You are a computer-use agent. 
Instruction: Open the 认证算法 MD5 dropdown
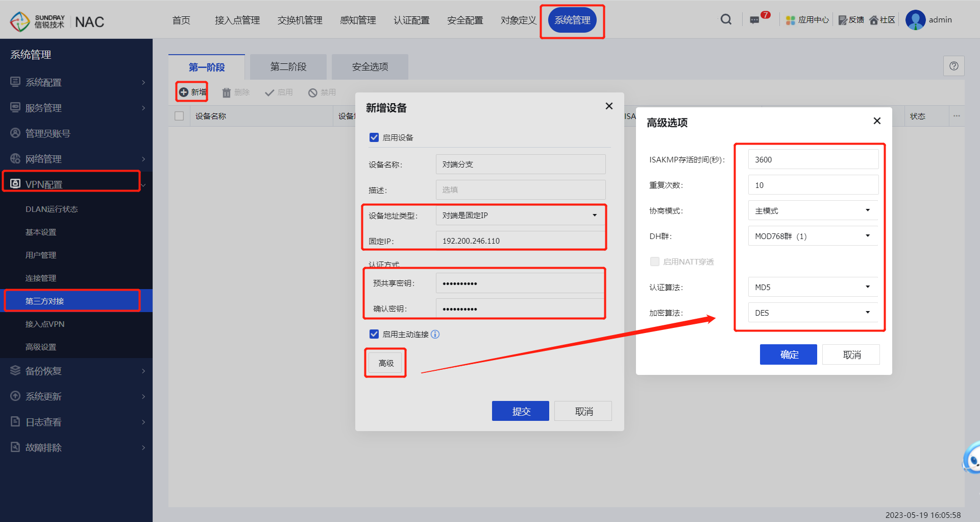[813, 287]
